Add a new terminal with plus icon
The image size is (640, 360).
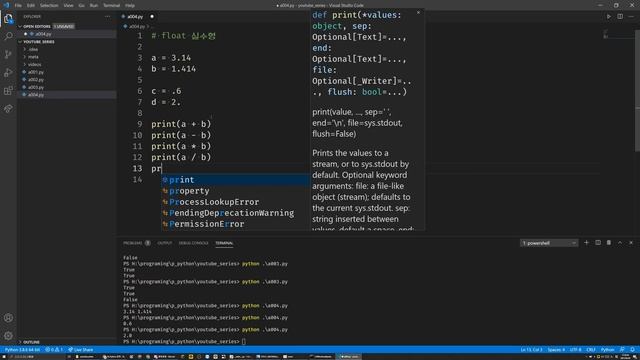click(x=587, y=243)
